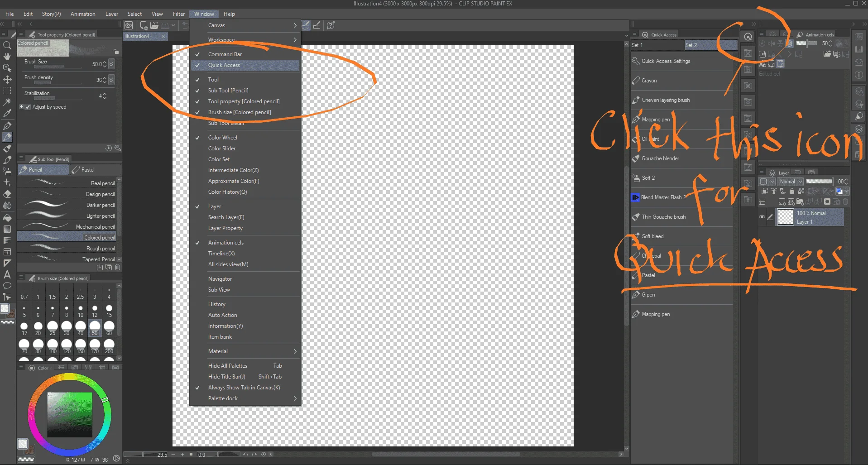Select the rectangle Selection area tool
Screen dimensions: 868x465
coord(7,91)
